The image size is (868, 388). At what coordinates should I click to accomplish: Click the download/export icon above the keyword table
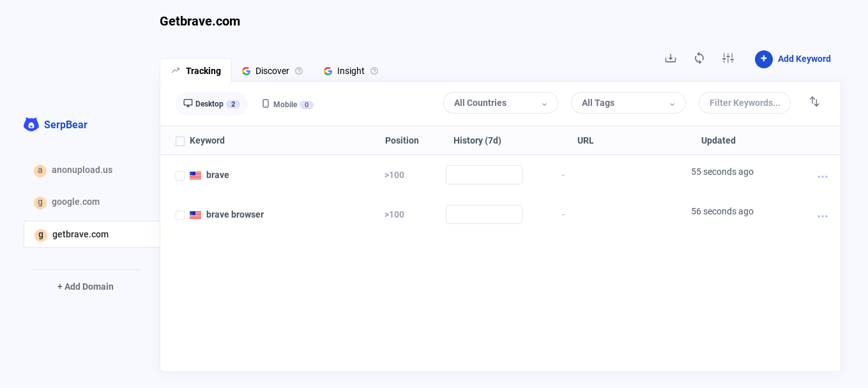point(670,57)
